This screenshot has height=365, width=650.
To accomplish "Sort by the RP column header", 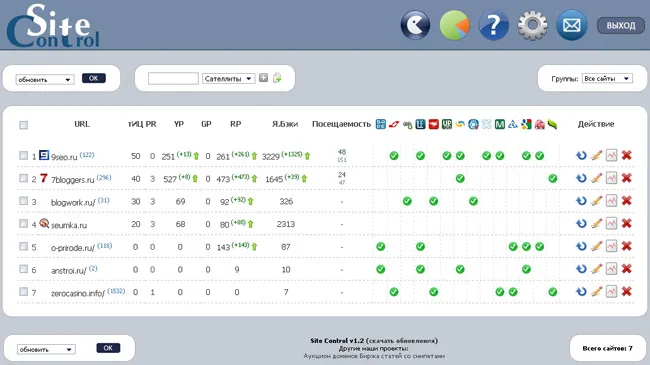I will tap(235, 124).
